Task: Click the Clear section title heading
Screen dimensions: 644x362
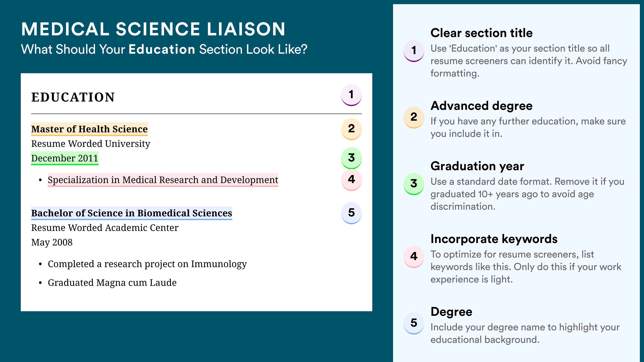Action: tap(482, 33)
